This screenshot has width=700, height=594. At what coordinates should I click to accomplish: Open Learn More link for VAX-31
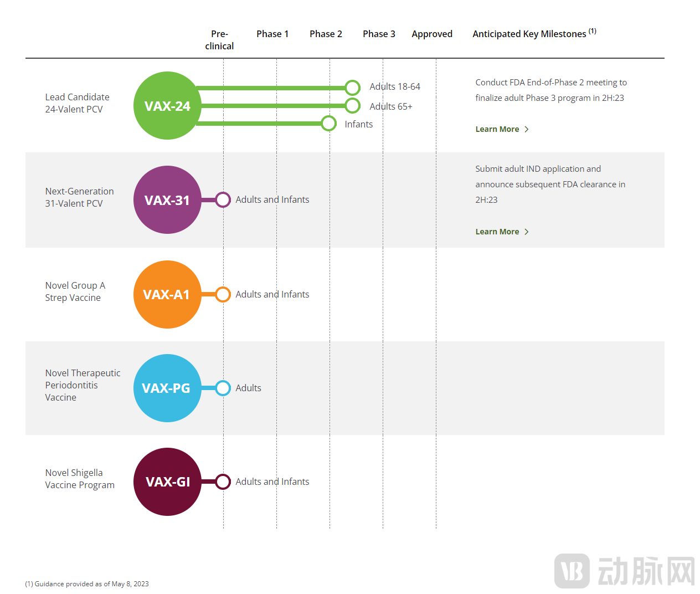(x=497, y=232)
